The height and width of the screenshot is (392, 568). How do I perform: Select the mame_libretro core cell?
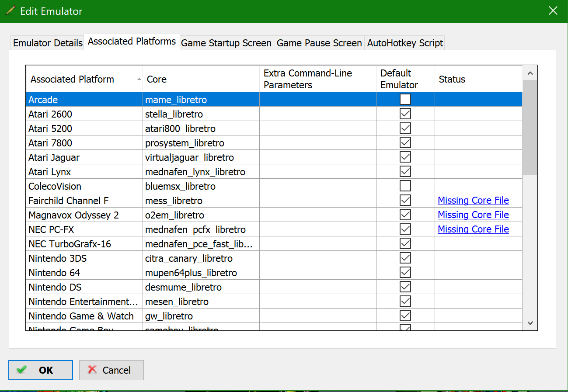[201, 100]
